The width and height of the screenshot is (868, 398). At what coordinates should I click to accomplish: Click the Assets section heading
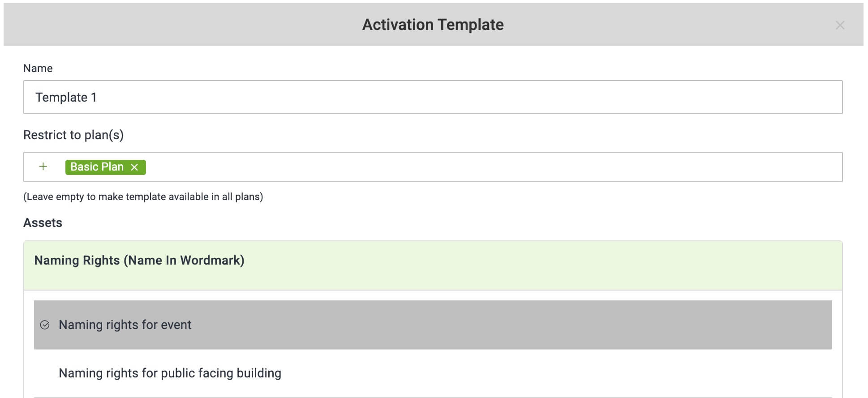tap(43, 223)
